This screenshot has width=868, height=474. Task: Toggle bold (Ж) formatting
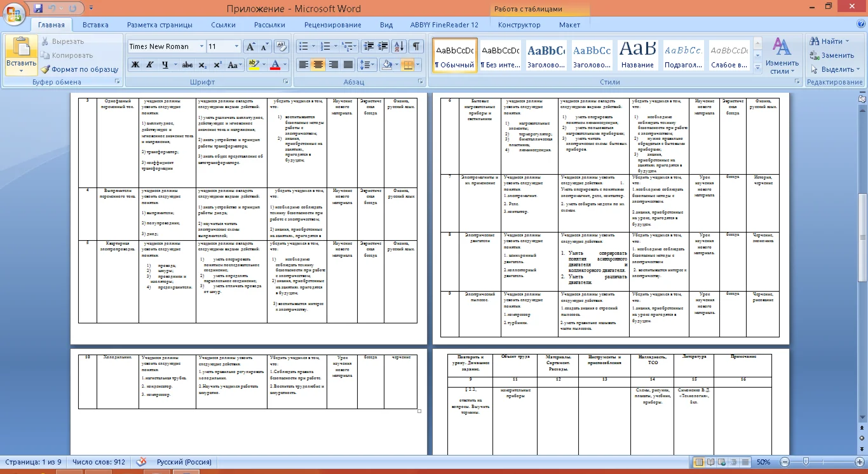(135, 65)
